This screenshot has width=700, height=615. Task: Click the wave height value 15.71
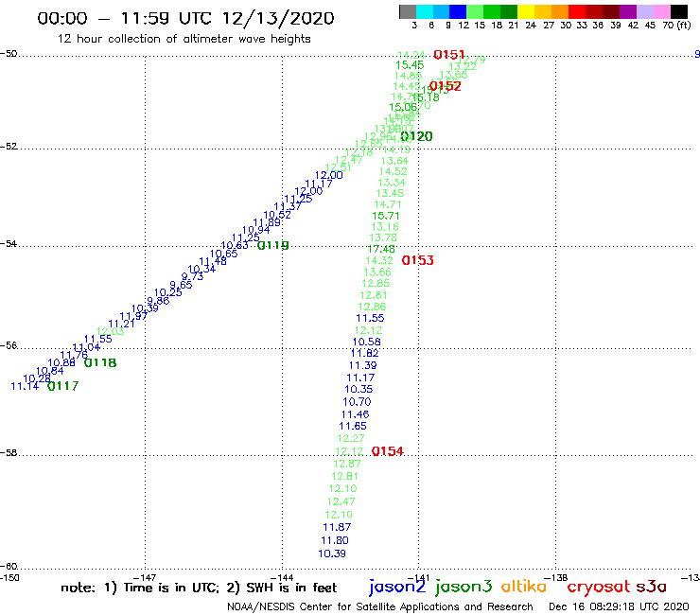tap(386, 216)
